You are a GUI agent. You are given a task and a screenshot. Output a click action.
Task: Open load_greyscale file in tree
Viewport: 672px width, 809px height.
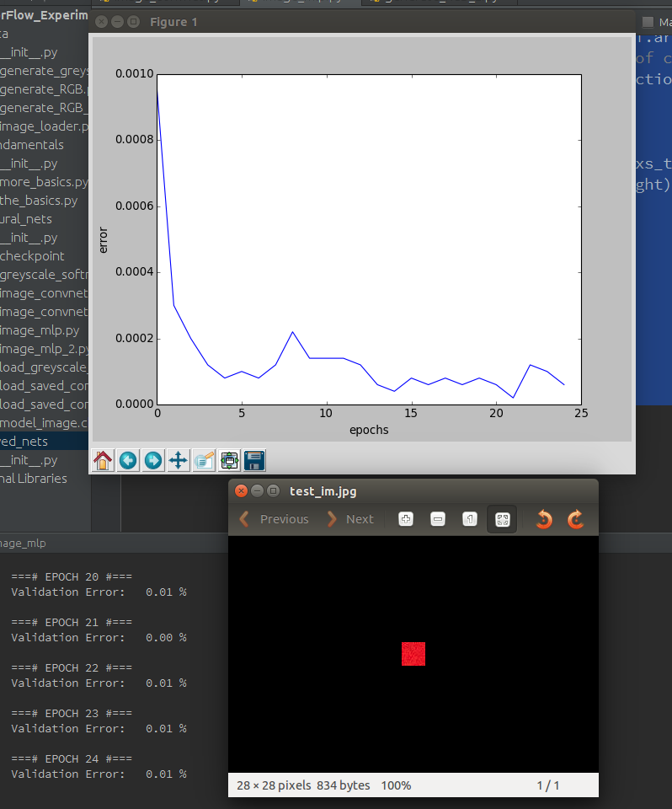(x=45, y=367)
